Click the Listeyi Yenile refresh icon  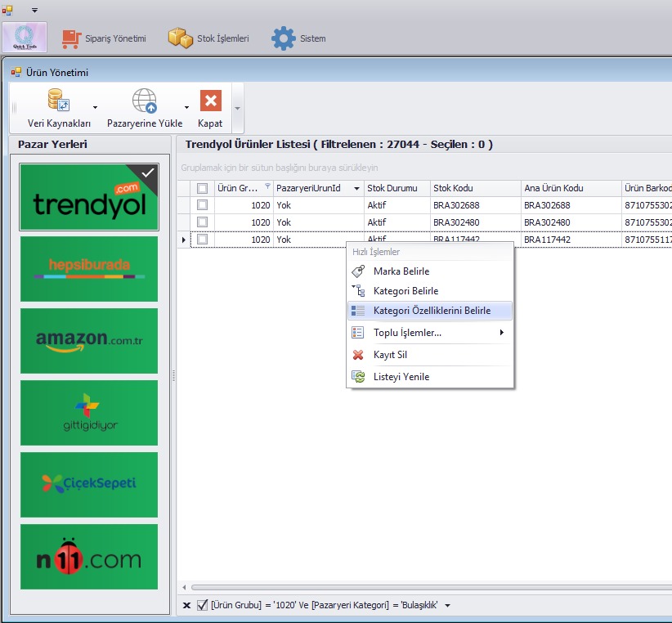(x=358, y=377)
